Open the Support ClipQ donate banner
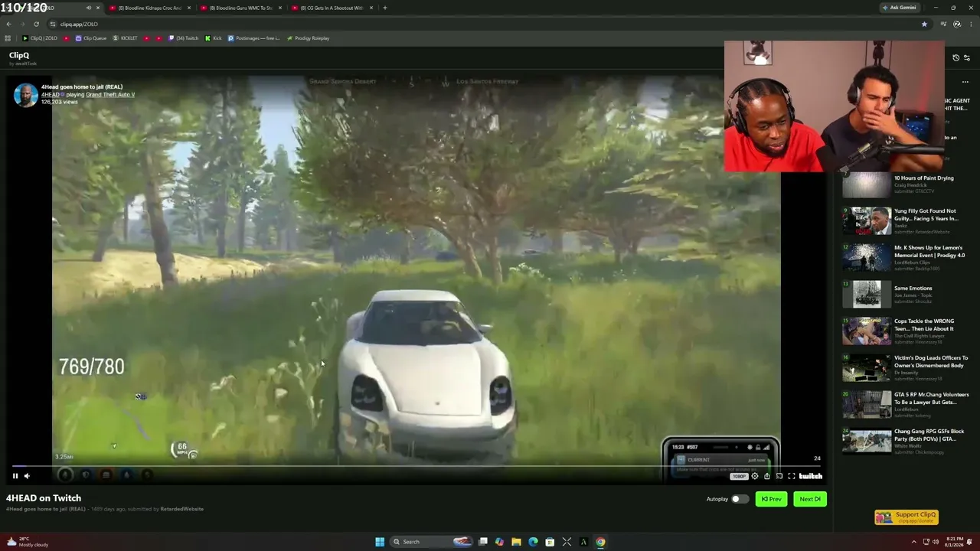 [x=906, y=517]
